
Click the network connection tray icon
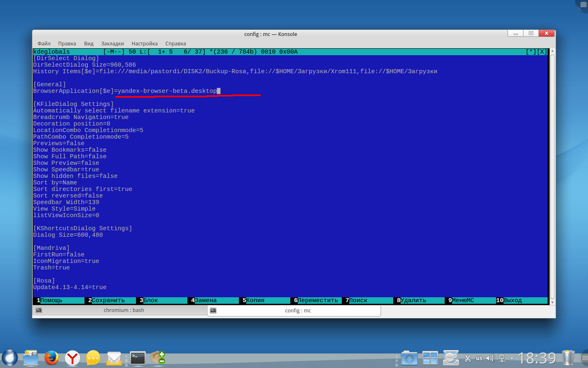click(502, 359)
